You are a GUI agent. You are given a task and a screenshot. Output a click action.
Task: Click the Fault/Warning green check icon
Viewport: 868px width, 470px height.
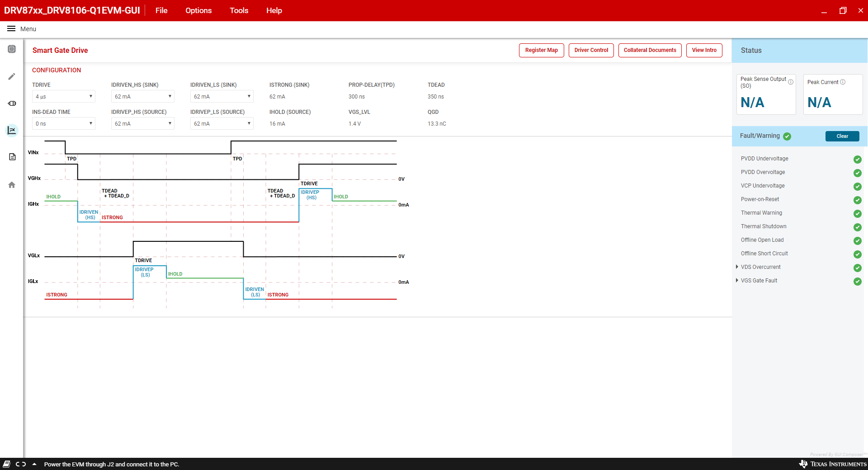[787, 136]
